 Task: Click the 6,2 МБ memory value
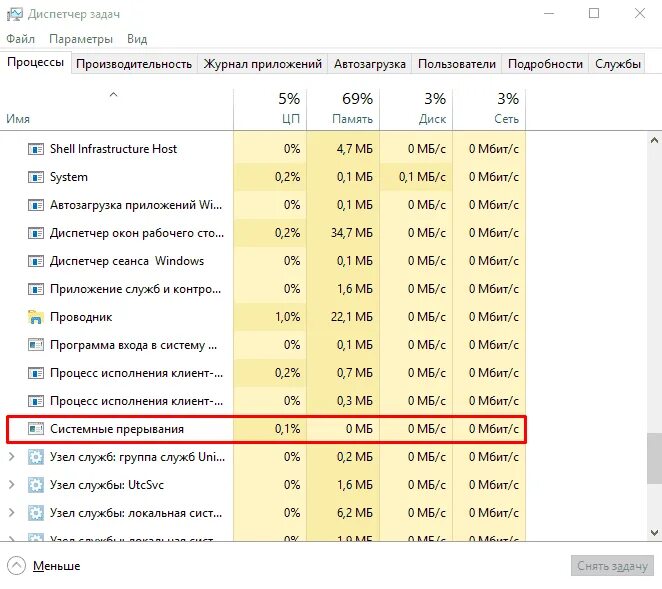[x=355, y=513]
